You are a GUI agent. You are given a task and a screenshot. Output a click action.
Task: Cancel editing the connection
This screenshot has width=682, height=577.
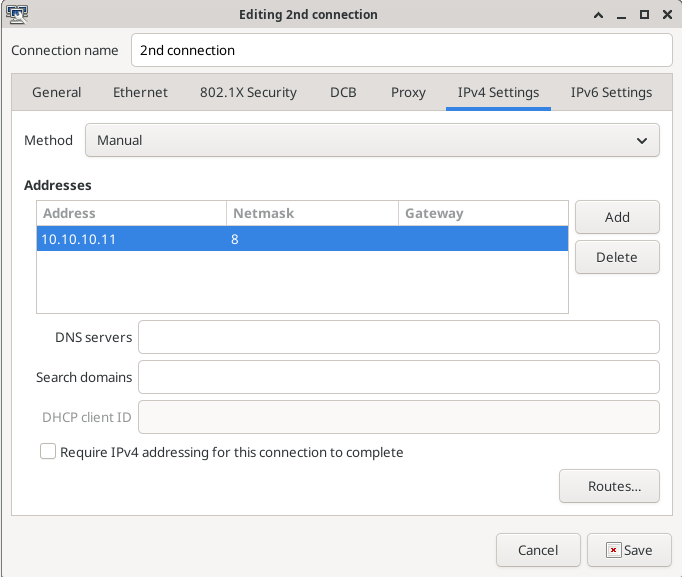point(538,550)
